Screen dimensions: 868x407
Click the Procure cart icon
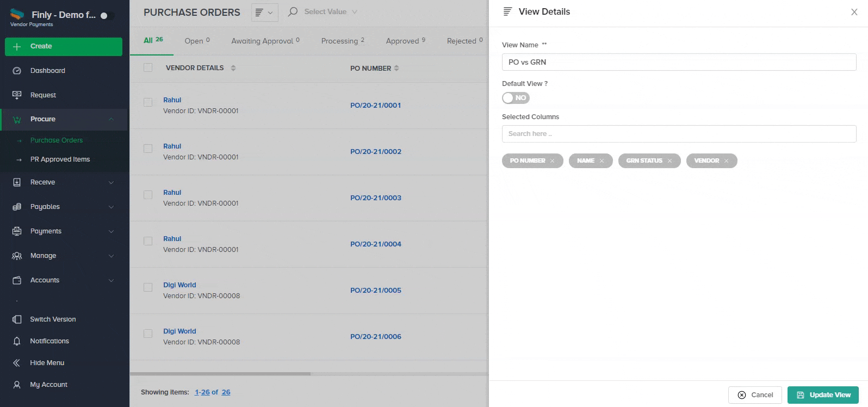click(x=17, y=119)
